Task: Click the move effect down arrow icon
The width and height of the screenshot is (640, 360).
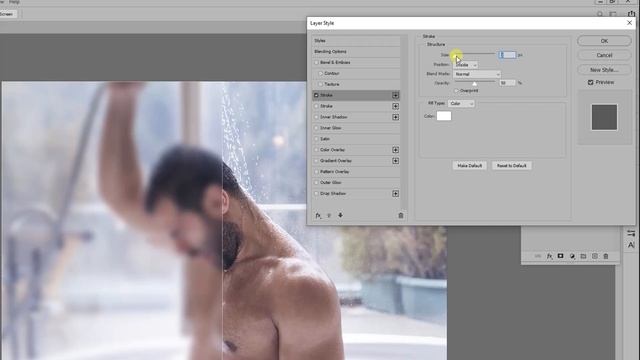Action: pyautogui.click(x=340, y=215)
